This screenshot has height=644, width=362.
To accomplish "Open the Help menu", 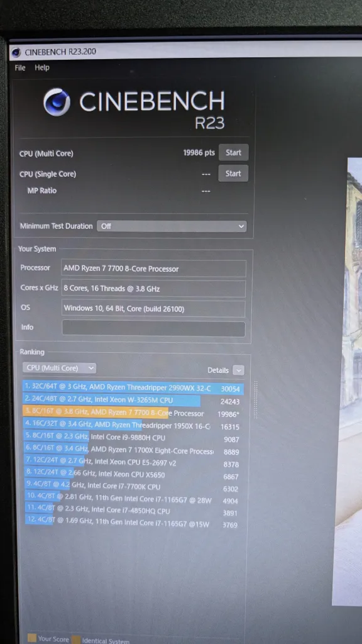I will pos(42,68).
